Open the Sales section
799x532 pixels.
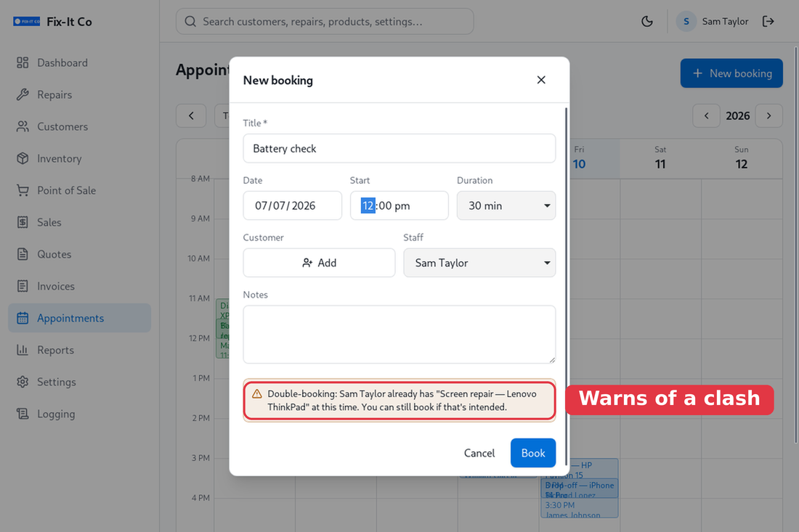(79, 223)
